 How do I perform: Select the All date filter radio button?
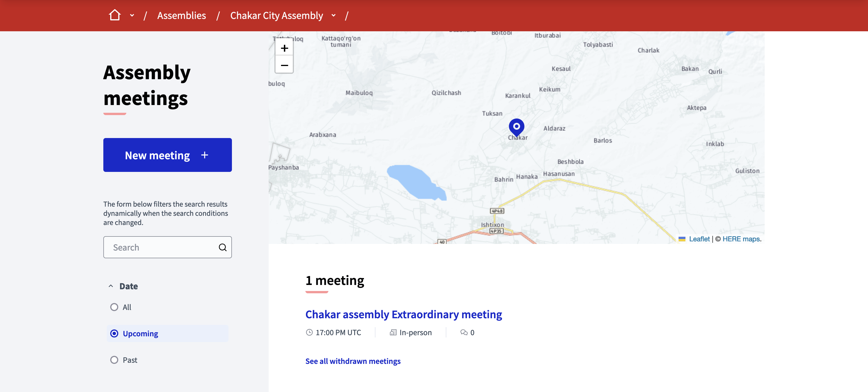pyautogui.click(x=114, y=307)
